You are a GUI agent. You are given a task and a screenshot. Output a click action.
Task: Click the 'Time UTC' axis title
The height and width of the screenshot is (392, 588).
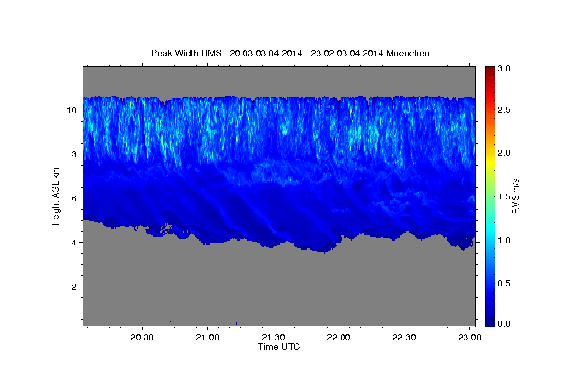(279, 347)
